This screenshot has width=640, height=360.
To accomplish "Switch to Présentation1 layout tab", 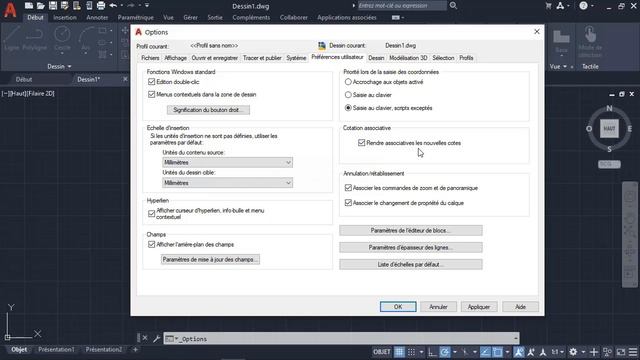I will (x=56, y=349).
